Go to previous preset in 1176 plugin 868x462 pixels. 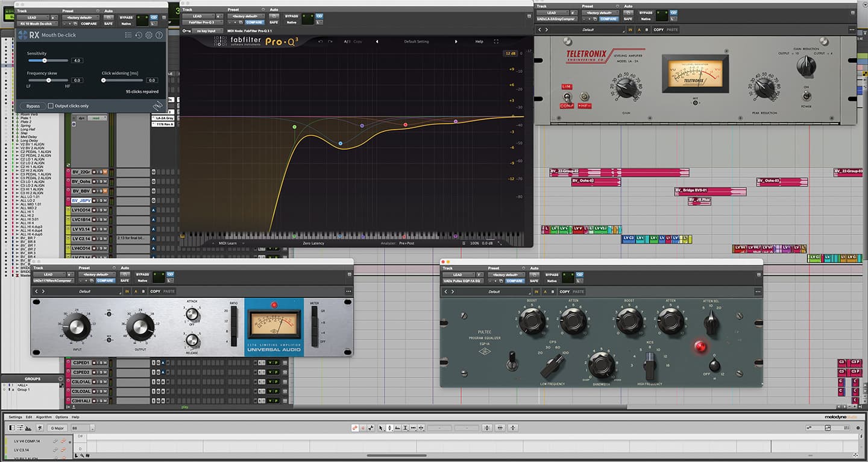(x=35, y=291)
